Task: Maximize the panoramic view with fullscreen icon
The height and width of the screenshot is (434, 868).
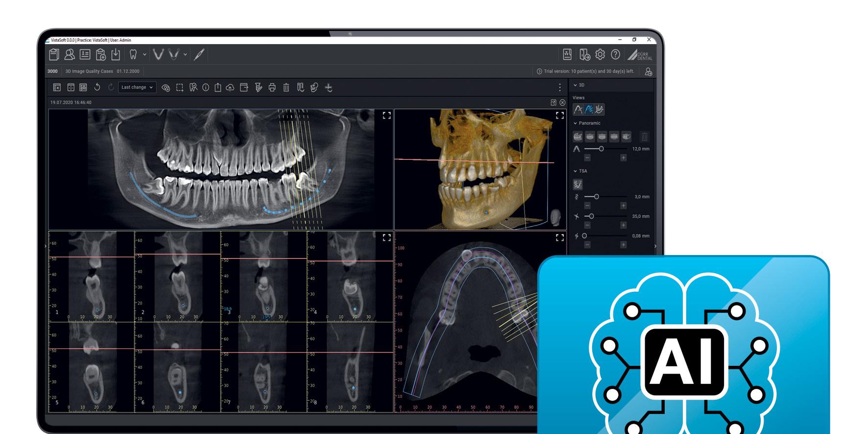Action: pyautogui.click(x=386, y=115)
